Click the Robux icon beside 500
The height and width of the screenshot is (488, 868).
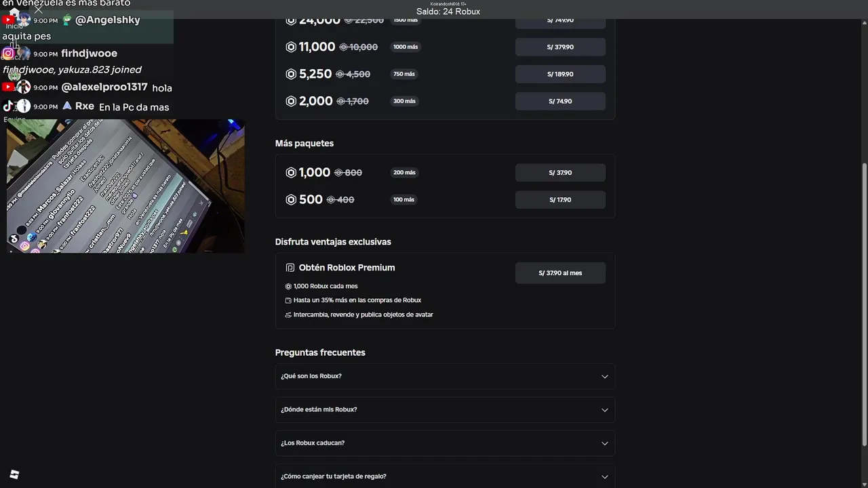coord(291,199)
